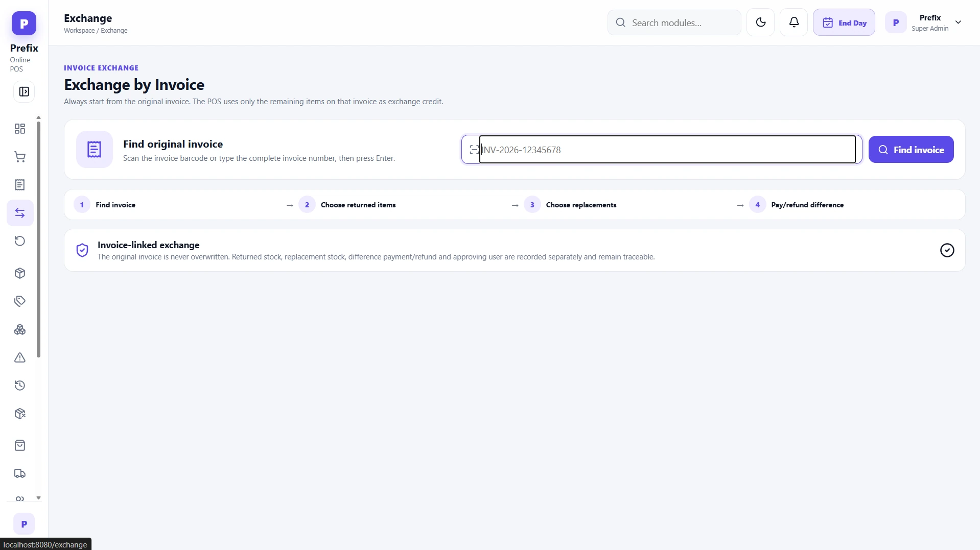
Task: Select step 2 Choose returned items
Action: point(347,205)
